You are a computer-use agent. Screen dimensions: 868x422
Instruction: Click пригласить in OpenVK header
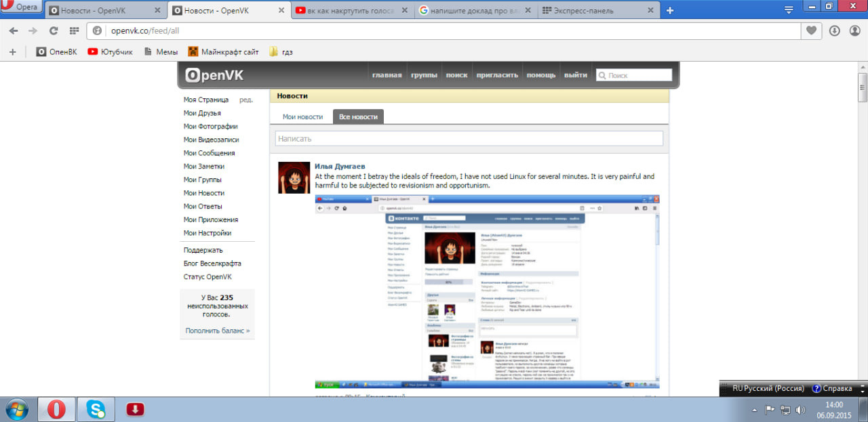click(x=498, y=75)
